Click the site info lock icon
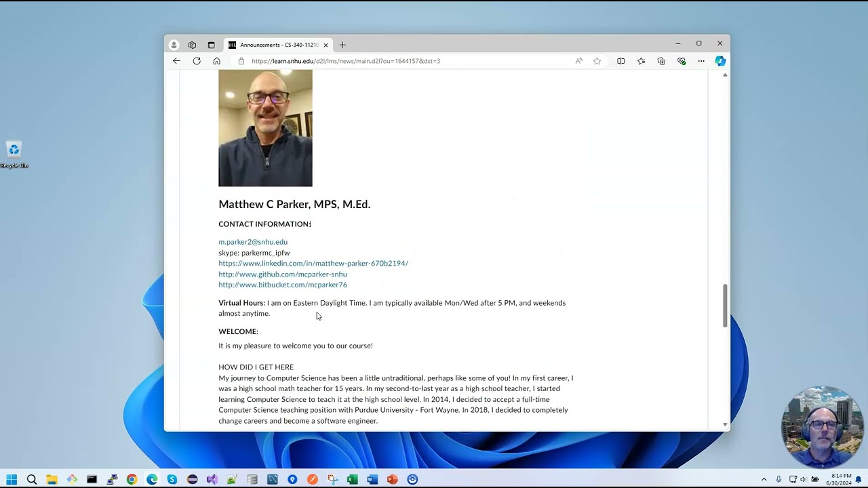 [241, 61]
